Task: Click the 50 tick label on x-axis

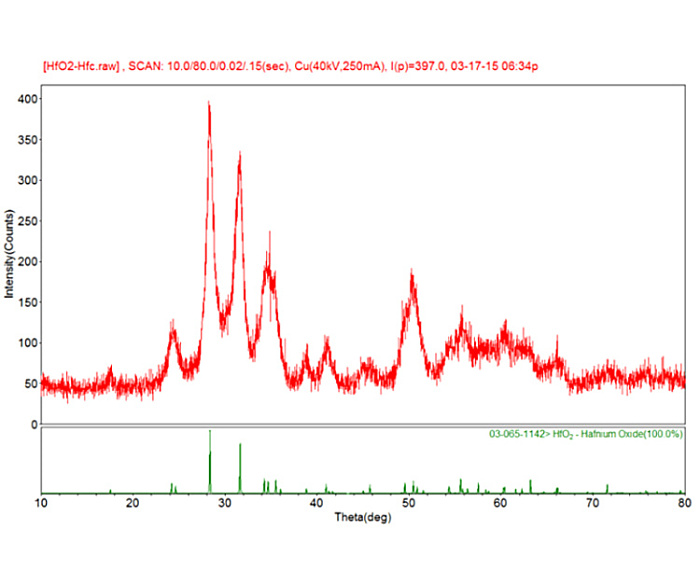Action: pos(409,504)
